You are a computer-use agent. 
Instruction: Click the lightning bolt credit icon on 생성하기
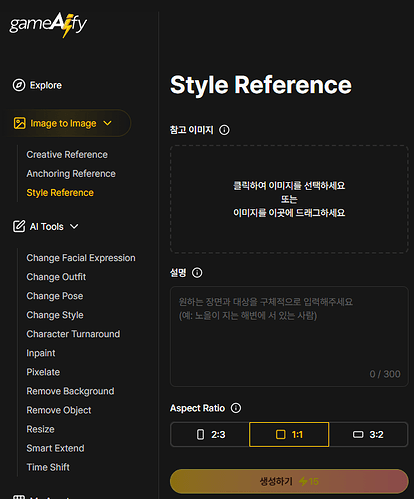[303, 481]
